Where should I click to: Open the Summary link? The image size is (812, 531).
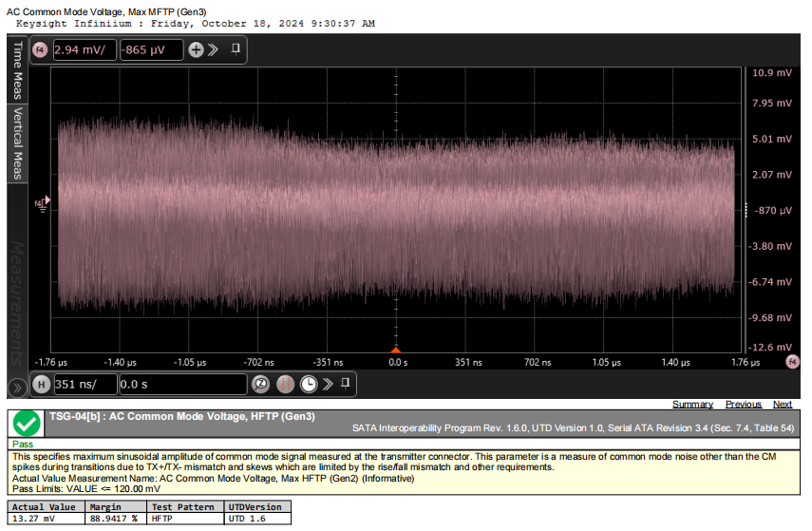tap(692, 404)
